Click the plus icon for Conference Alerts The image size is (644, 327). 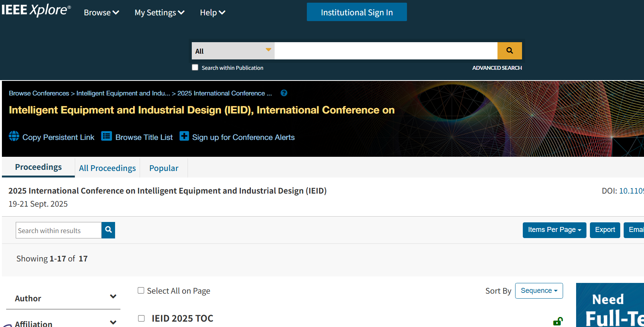[184, 136]
